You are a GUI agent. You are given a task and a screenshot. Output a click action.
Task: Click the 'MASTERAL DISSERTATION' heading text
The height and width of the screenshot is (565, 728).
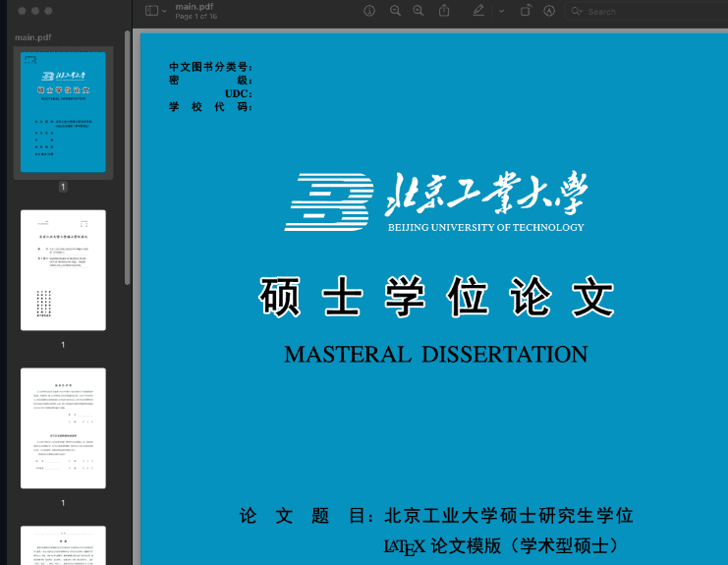pyautogui.click(x=436, y=354)
